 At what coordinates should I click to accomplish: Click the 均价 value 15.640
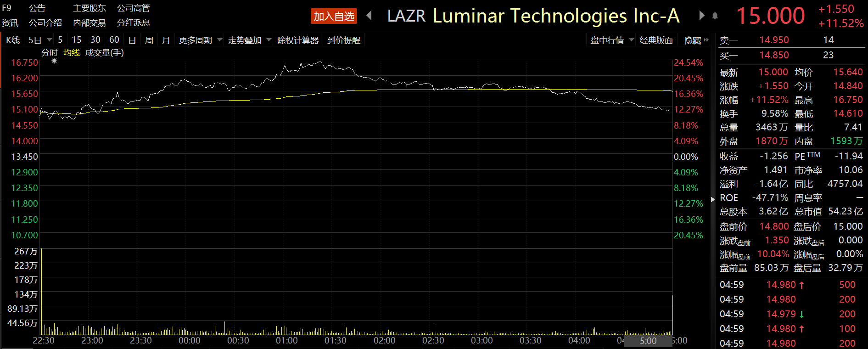(848, 72)
